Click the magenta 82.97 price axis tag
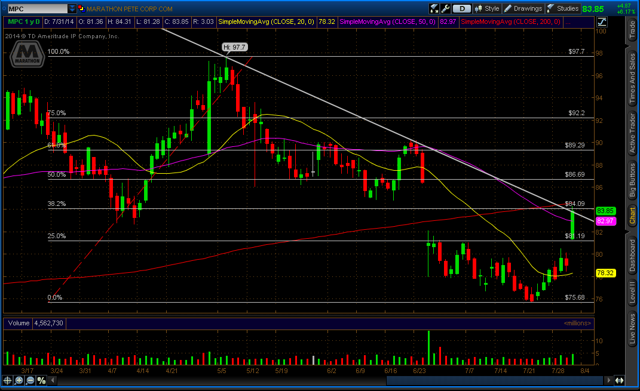This screenshot has width=640, height=391. (605, 221)
